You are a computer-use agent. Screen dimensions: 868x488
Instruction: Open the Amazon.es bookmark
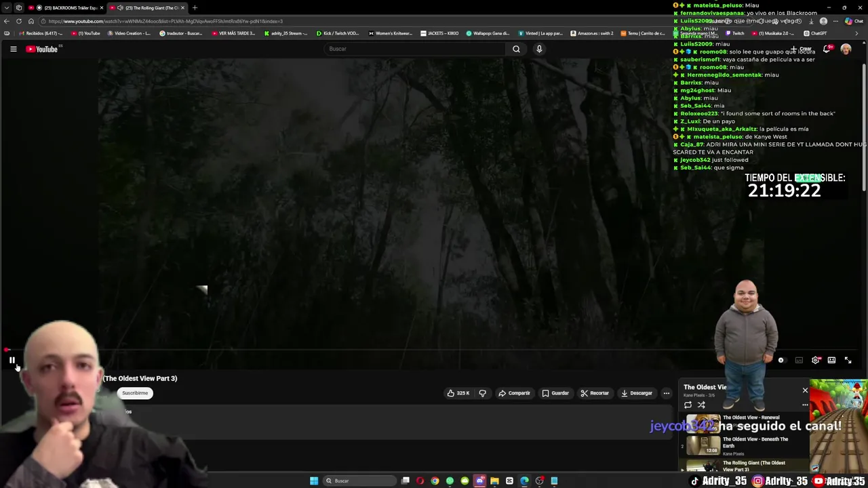pos(592,33)
